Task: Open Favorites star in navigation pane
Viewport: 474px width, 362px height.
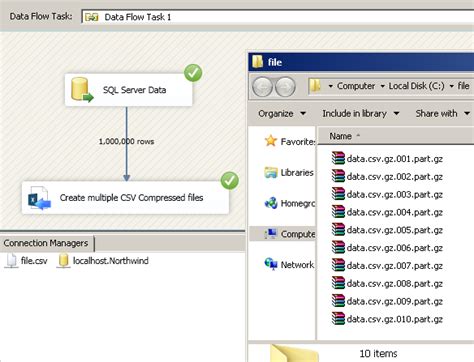Action: coord(271,141)
